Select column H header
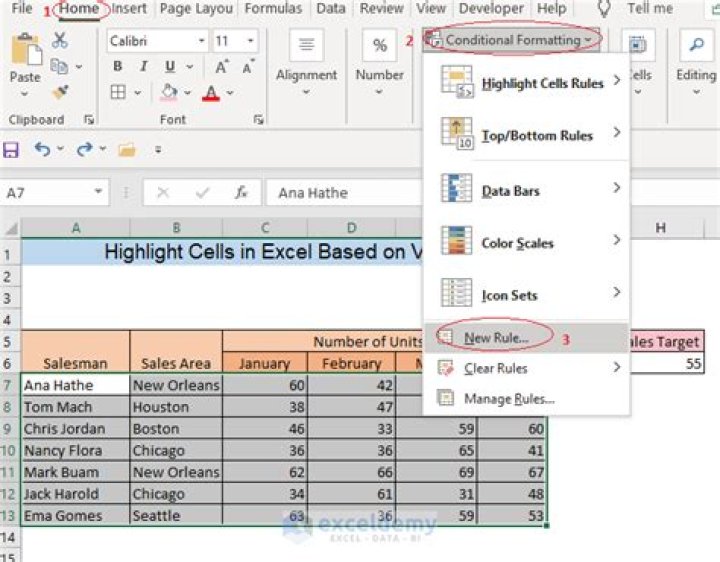Screen dimensions: 720x562 point(660,228)
